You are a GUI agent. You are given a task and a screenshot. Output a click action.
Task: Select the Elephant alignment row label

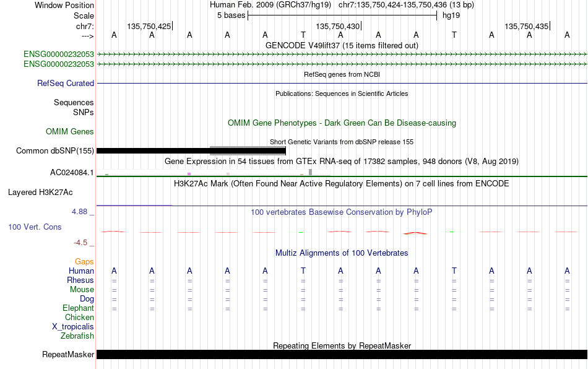coord(79,308)
